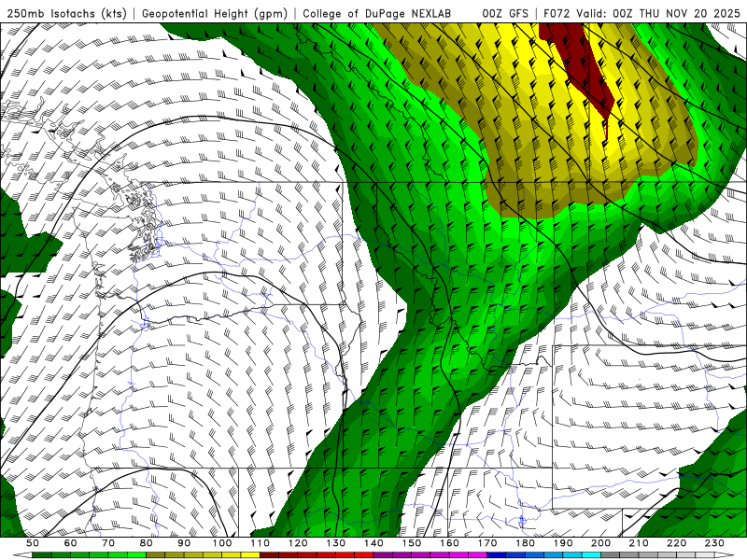Click the colorbar label "140"
The width and height of the screenshot is (747, 560).
[373, 543]
